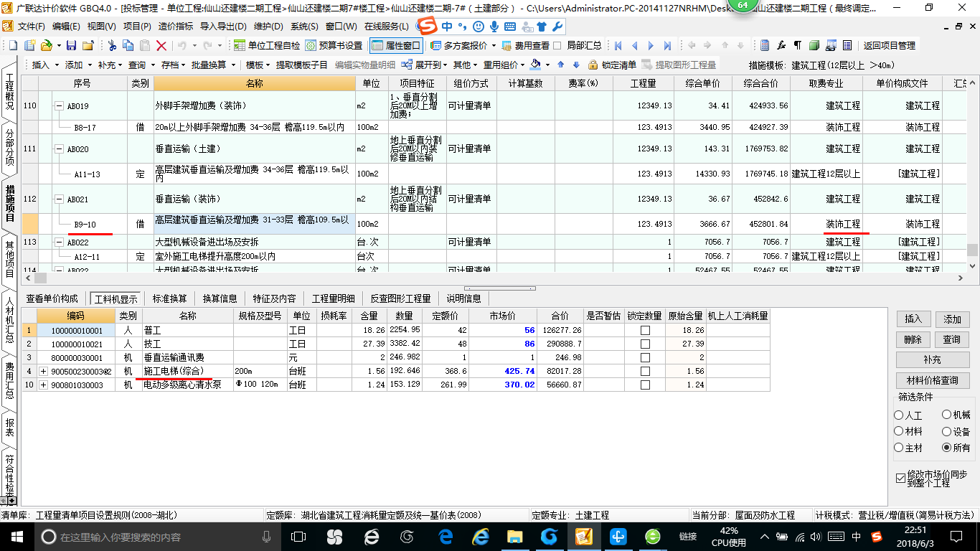Screen dimensions: 980x551
Task: Save the project using the floppy disk icon
Action: coord(70,45)
